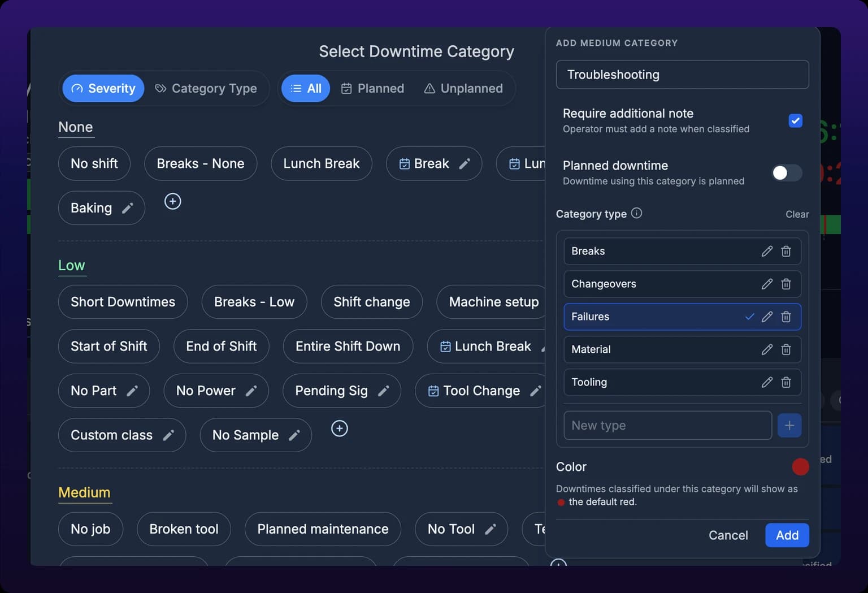
Task: Open the Category type info icon
Action: [636, 213]
